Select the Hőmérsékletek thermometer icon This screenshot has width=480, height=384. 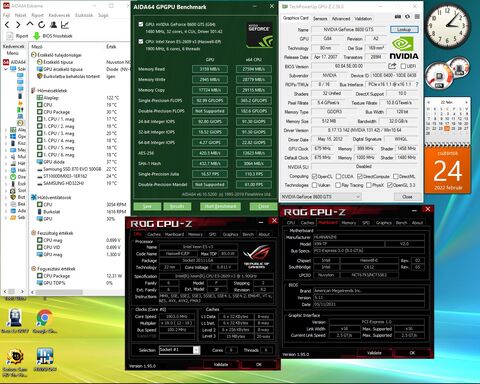34,90
